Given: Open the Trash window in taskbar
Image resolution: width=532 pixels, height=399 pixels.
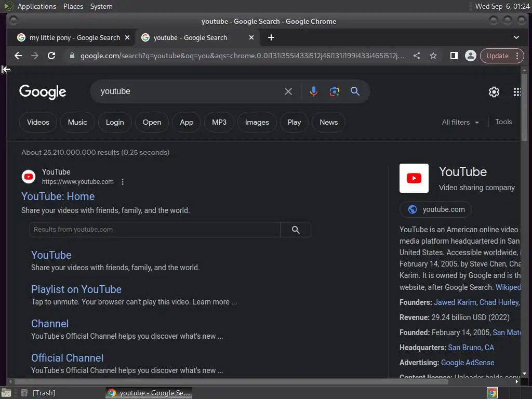Looking at the screenshot, I should (x=38, y=393).
